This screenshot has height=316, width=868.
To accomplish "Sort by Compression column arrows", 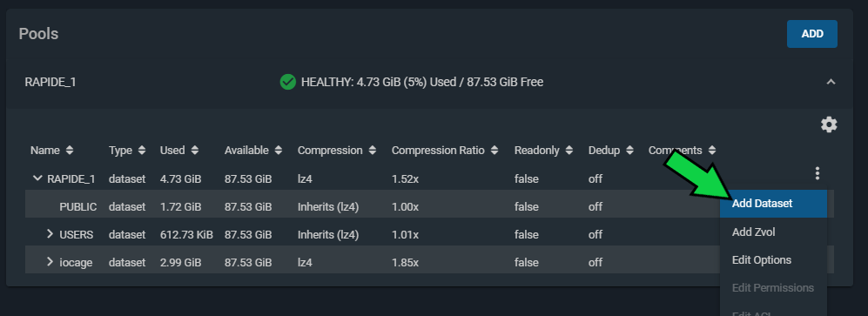I will tap(373, 150).
